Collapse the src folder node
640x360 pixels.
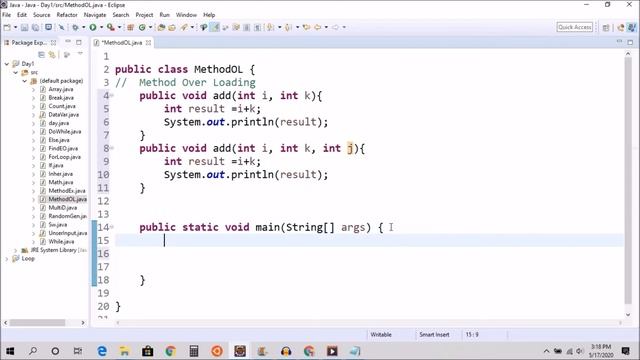pos(16,72)
